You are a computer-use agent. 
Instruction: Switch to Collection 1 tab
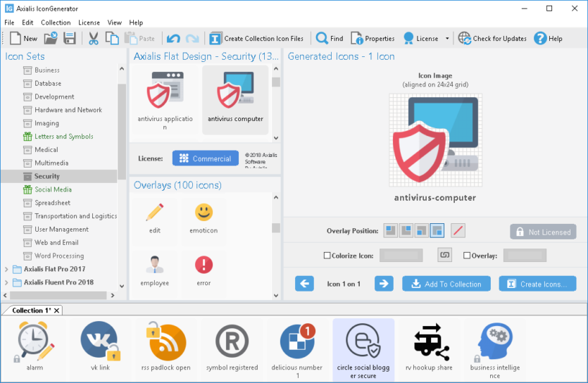pyautogui.click(x=31, y=310)
